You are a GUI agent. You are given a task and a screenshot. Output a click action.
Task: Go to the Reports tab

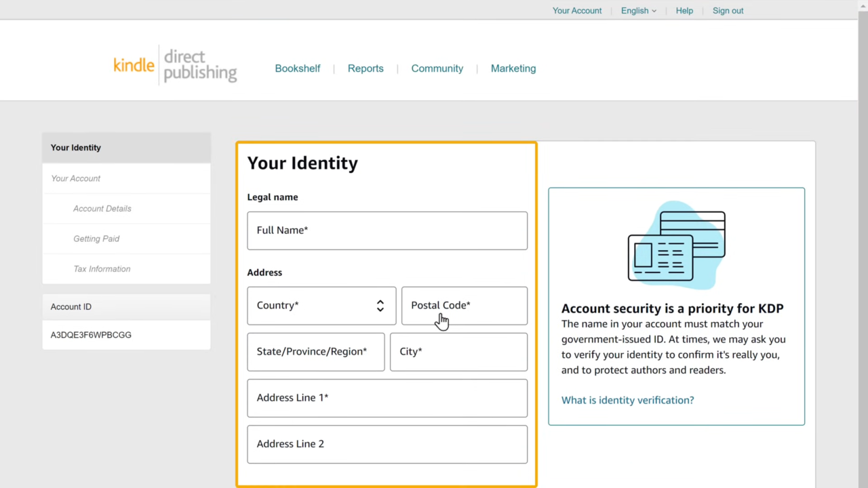pyautogui.click(x=366, y=68)
